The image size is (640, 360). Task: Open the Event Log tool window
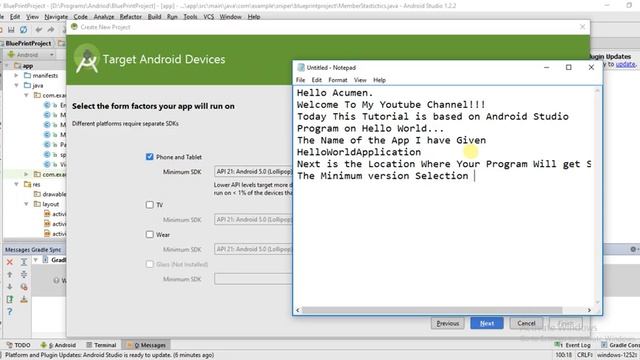pyautogui.click(x=573, y=345)
